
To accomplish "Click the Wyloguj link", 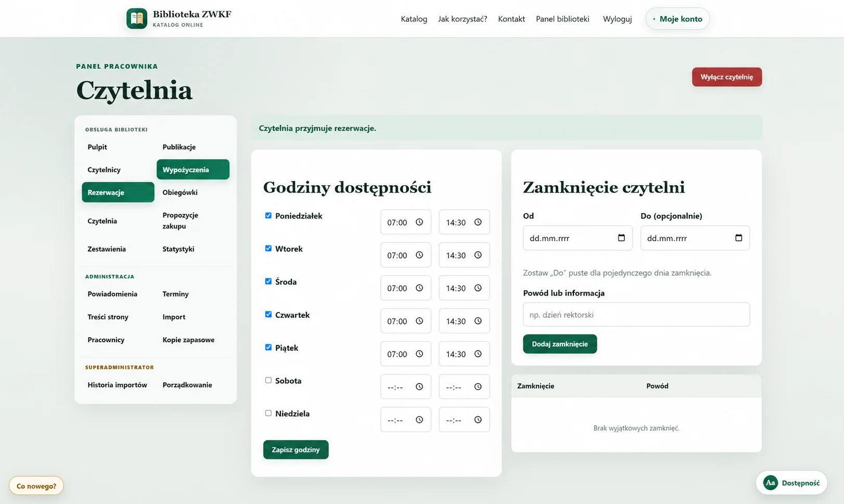I will click(617, 19).
